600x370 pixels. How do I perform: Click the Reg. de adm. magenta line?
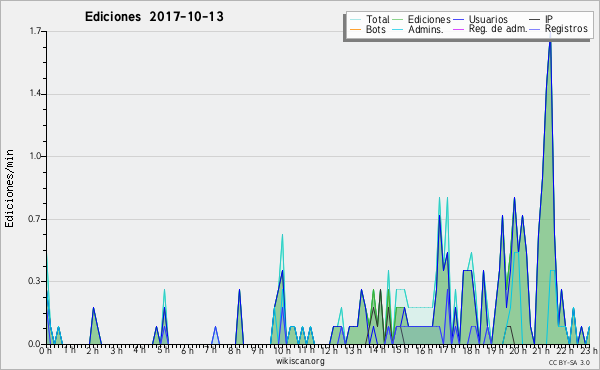[458, 29]
